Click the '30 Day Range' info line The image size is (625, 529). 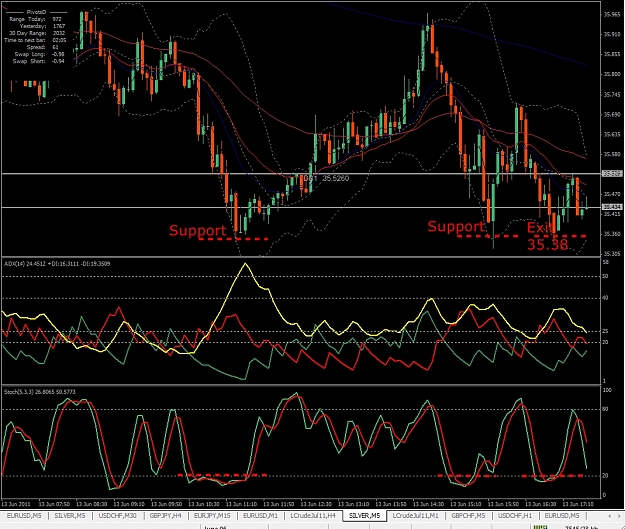click(37, 33)
